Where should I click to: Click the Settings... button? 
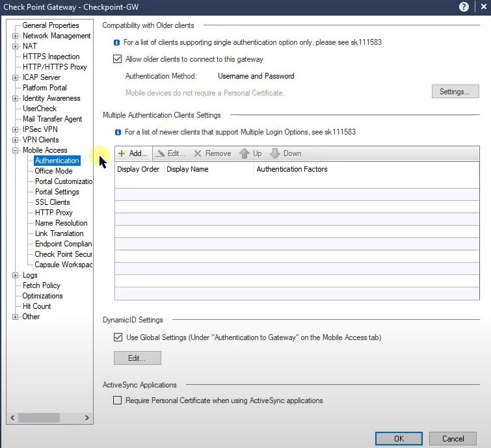(455, 92)
